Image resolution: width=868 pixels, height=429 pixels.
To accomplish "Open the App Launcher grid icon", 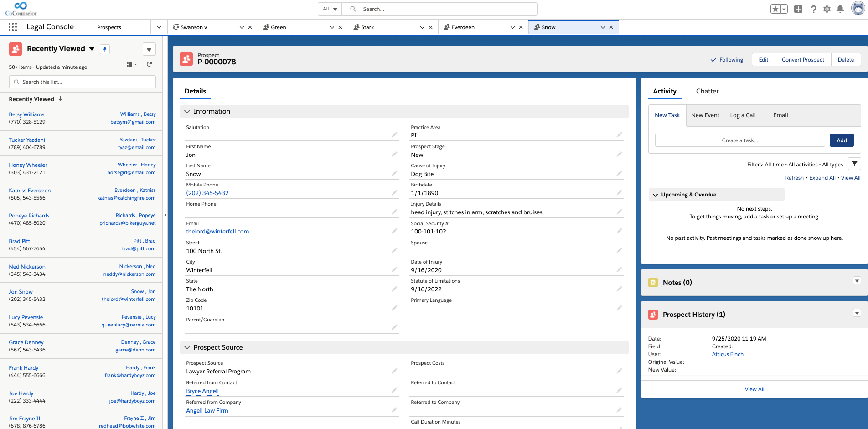I will [13, 27].
